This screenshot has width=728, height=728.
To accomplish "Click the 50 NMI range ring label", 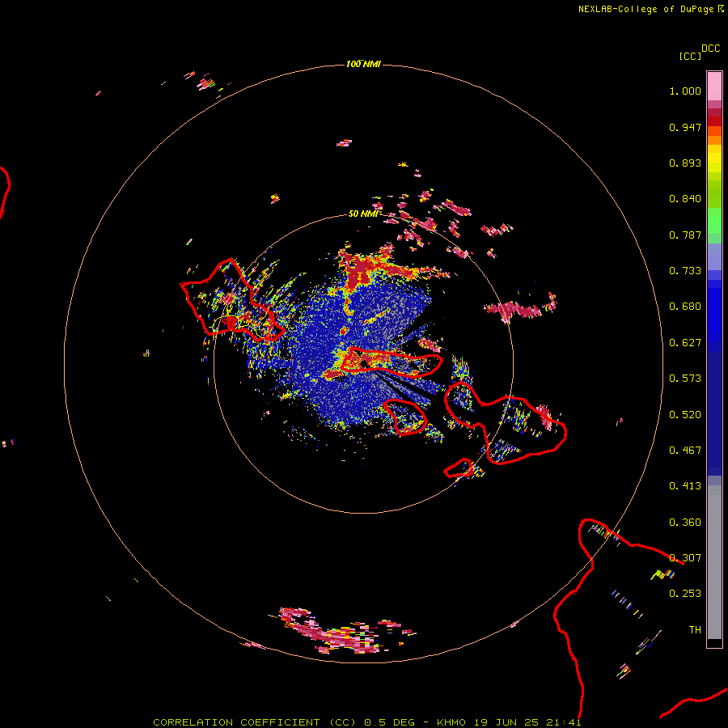I will [362, 214].
